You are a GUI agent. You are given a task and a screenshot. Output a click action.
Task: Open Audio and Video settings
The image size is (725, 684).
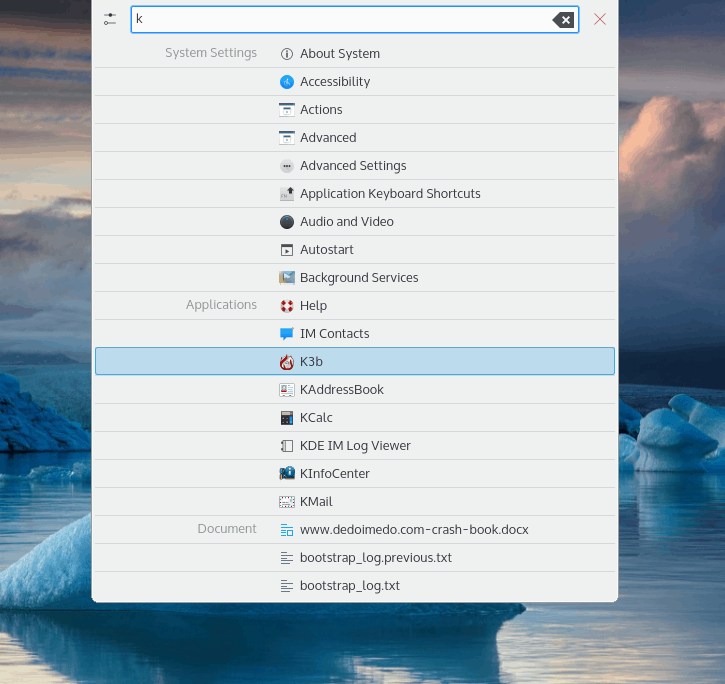click(x=355, y=222)
